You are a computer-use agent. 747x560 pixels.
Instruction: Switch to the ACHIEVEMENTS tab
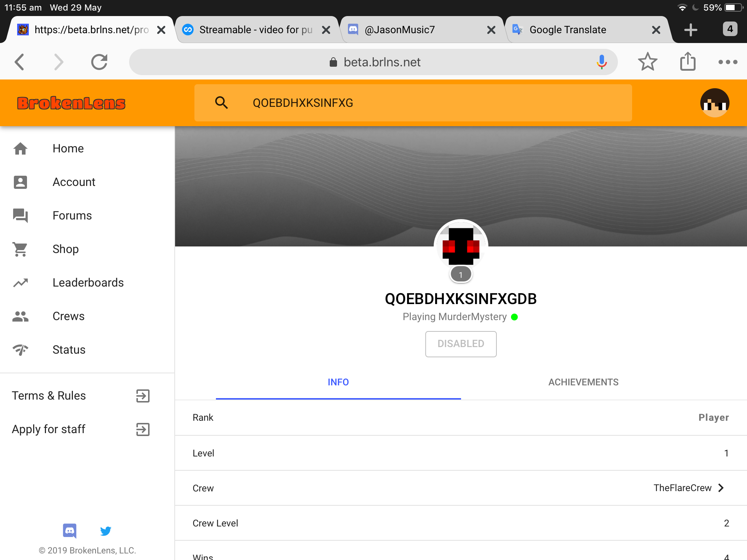(x=584, y=382)
